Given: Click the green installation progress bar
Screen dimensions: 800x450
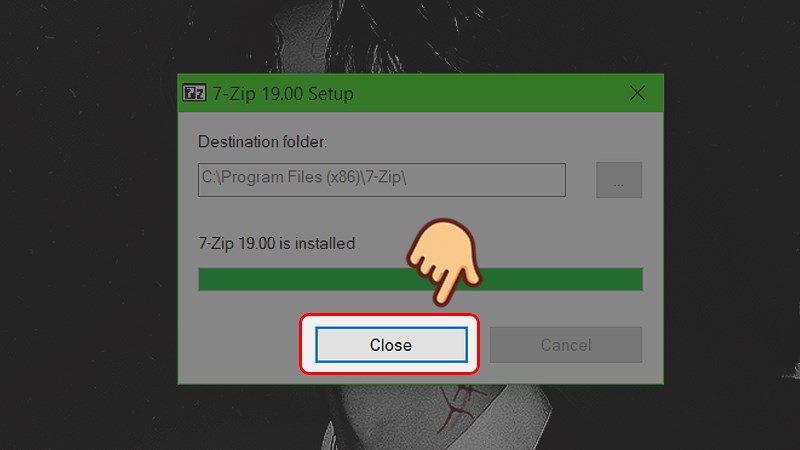Looking at the screenshot, I should pos(420,279).
